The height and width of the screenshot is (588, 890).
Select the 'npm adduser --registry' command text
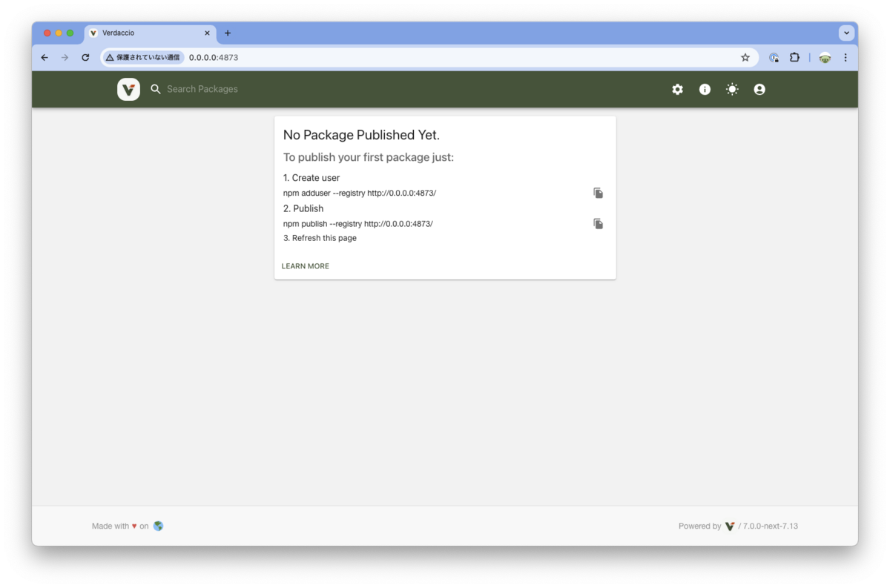click(360, 193)
